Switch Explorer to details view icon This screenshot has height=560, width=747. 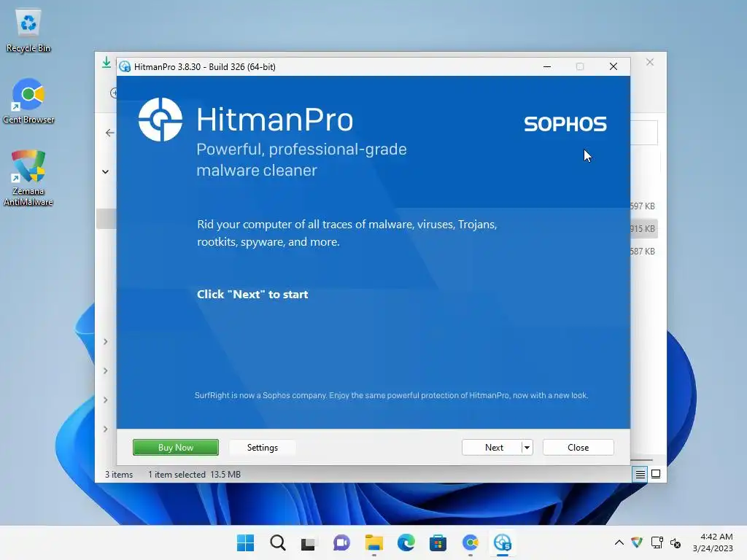[640, 474]
